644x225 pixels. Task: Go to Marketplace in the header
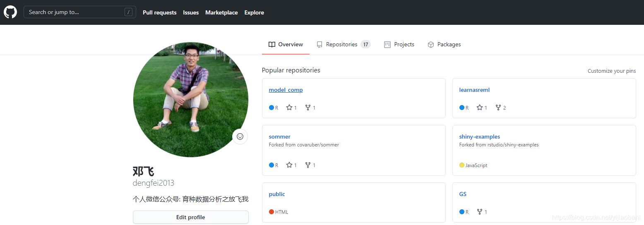[221, 12]
